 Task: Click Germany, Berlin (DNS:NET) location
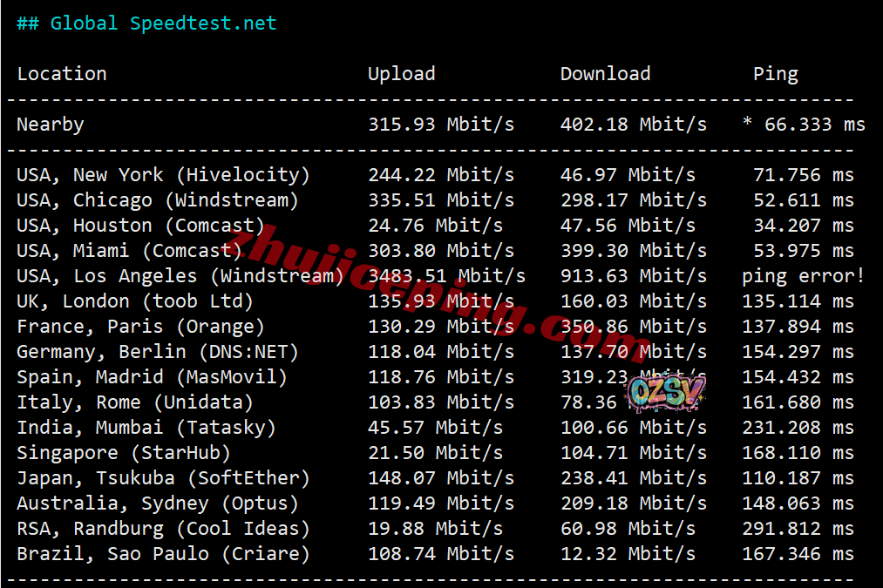click(x=157, y=352)
